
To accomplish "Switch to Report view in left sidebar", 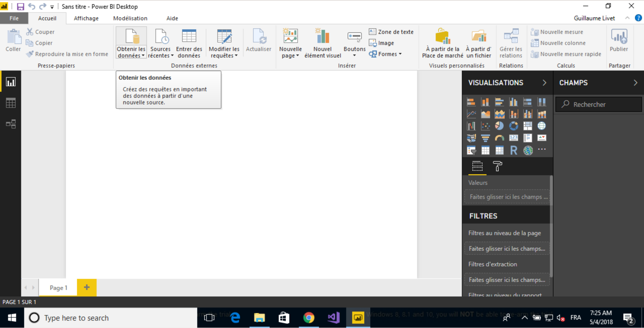I will (x=11, y=82).
